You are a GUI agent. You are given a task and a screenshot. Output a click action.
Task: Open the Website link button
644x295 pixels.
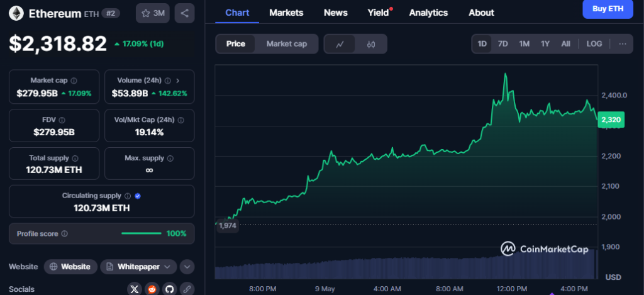tap(70, 267)
